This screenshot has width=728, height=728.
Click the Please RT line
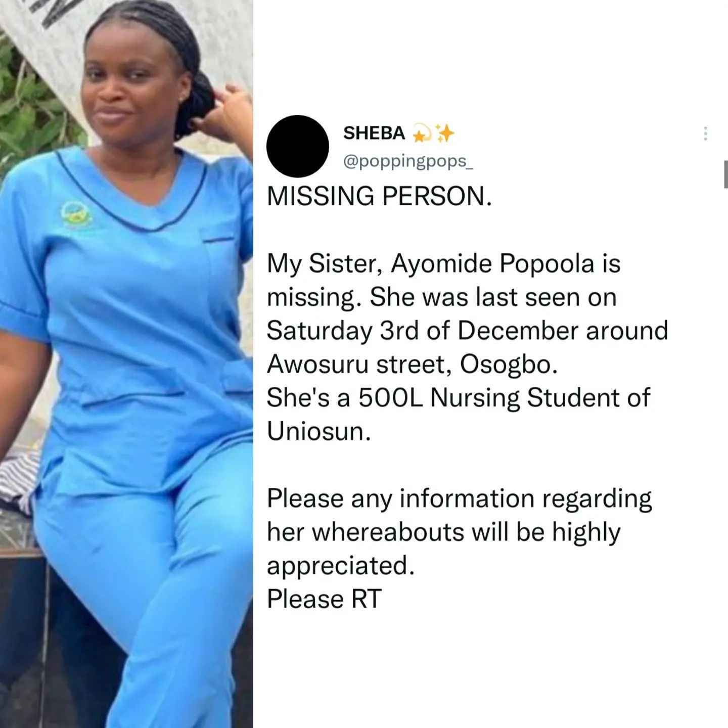click(324, 599)
